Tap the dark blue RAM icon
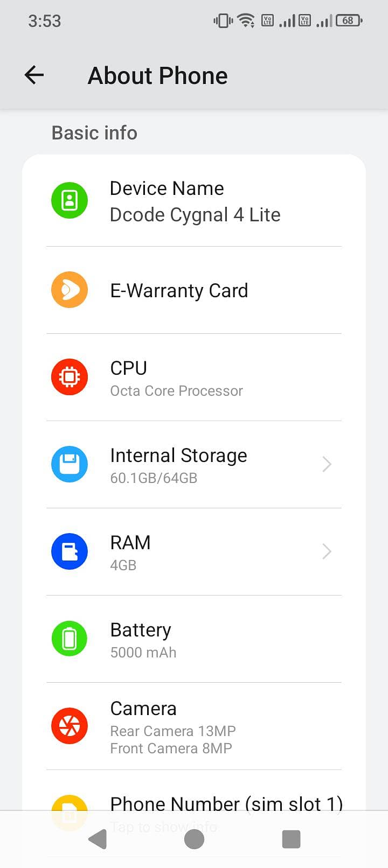This screenshot has width=388, height=868. pos(70,551)
